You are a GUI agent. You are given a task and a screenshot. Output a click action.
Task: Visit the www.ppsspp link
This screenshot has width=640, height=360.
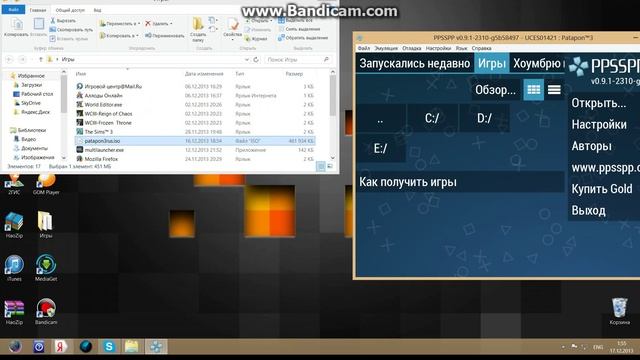(605, 168)
